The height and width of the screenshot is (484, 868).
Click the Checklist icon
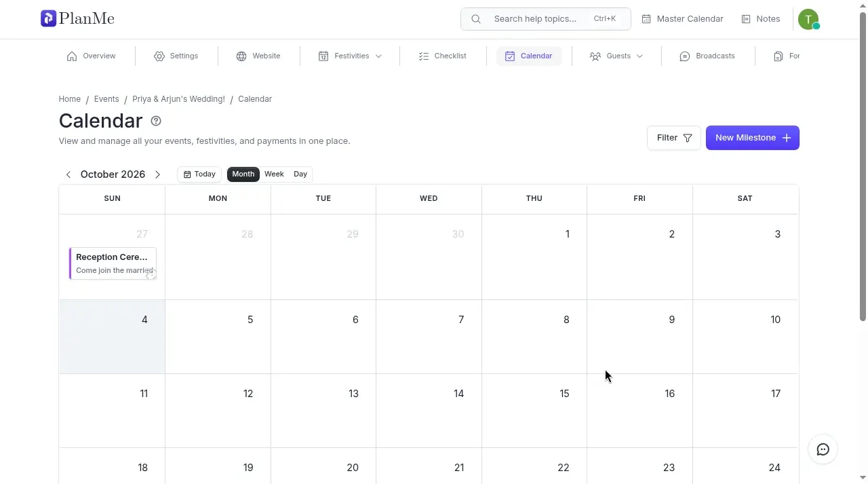(424, 56)
